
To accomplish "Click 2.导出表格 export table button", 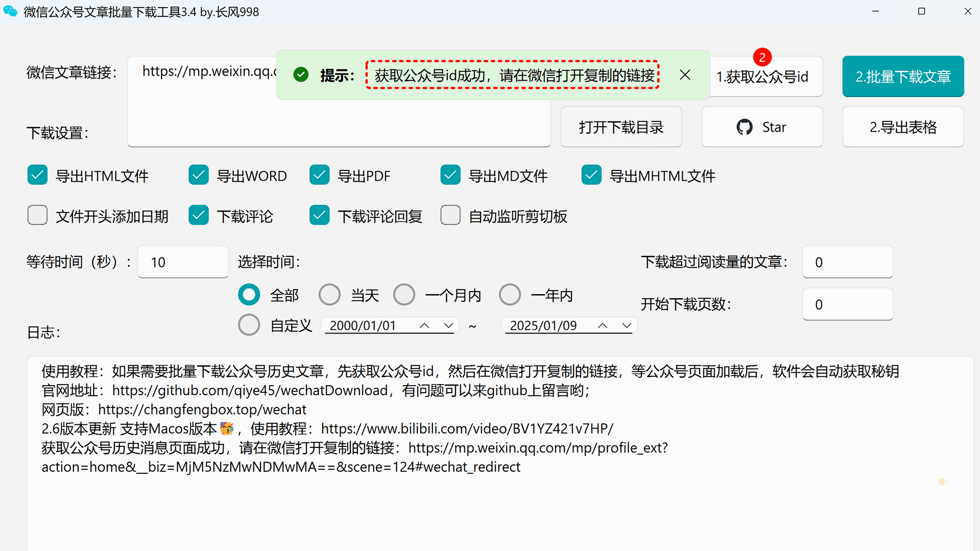I will coord(903,127).
